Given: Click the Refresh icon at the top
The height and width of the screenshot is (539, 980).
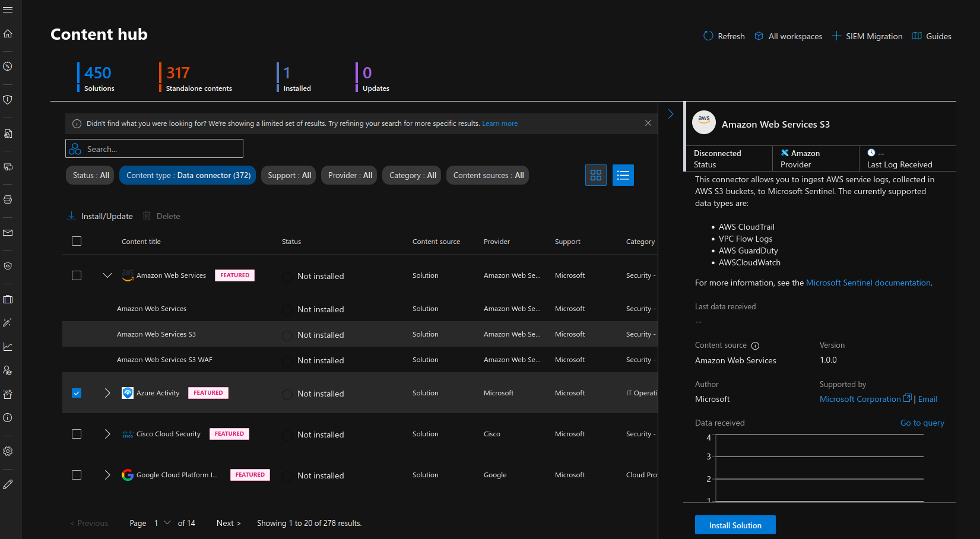Looking at the screenshot, I should [x=708, y=36].
